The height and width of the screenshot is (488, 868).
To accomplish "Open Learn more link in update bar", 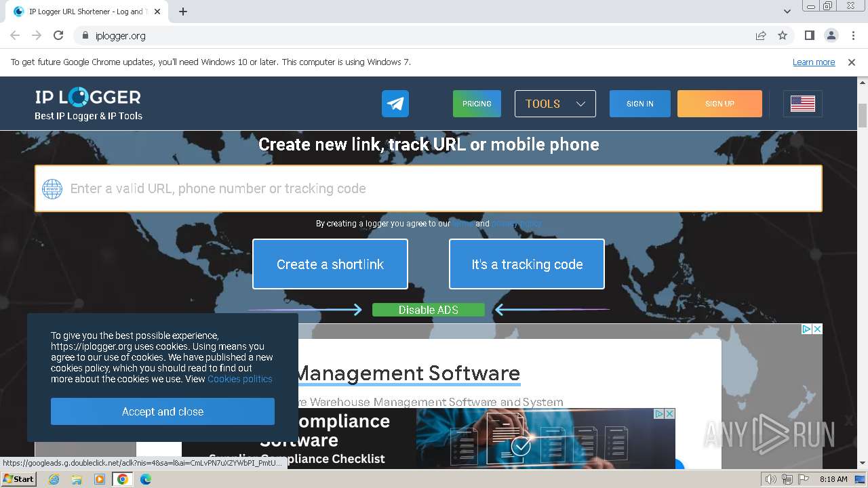I will [814, 62].
